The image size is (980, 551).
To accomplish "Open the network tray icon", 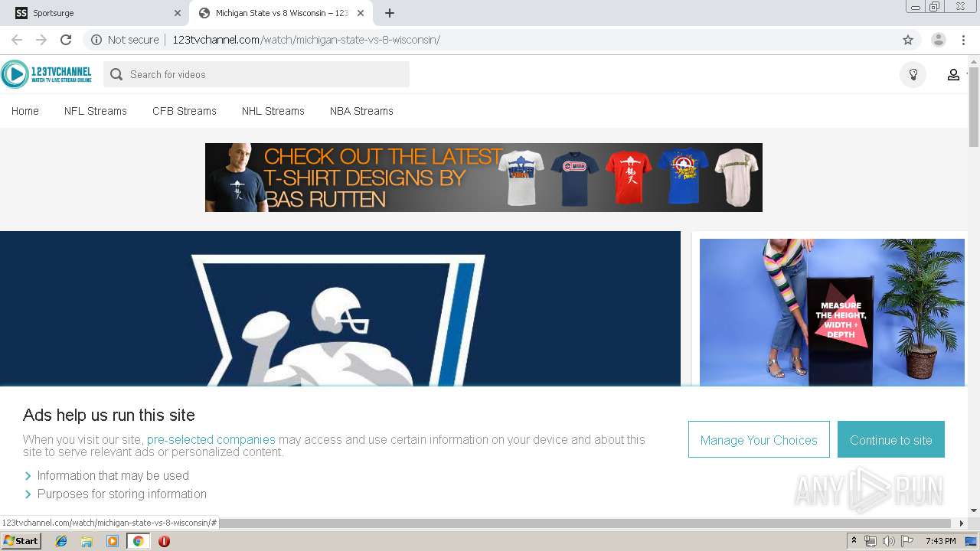I will click(871, 541).
